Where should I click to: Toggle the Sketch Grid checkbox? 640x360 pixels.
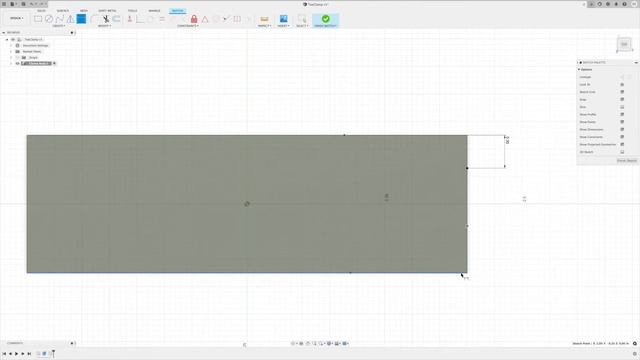tap(622, 92)
